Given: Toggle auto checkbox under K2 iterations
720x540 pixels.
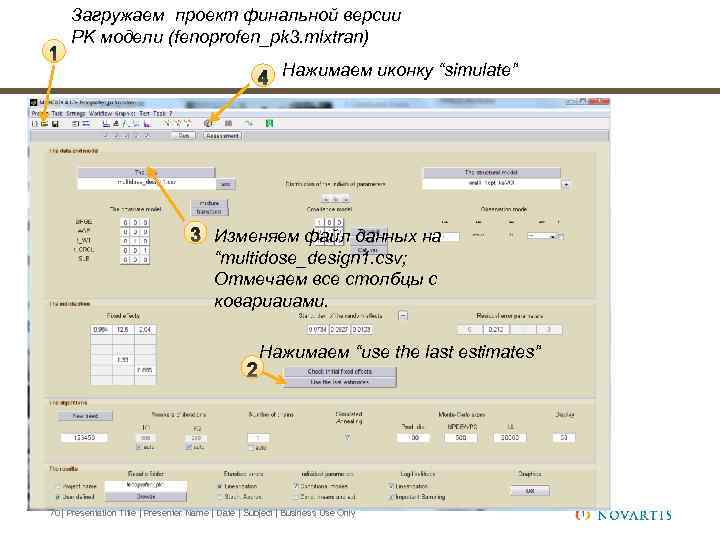Looking at the screenshot, I should click(189, 447).
